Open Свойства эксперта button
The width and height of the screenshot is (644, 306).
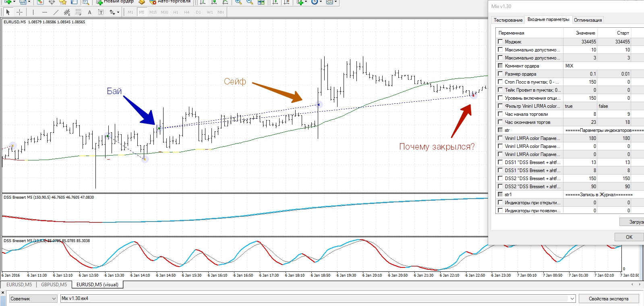(609, 299)
